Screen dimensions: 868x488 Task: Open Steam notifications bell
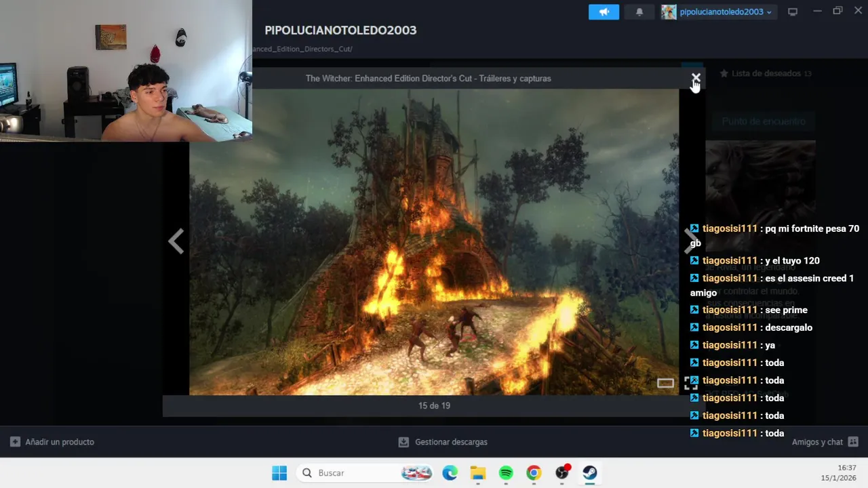(639, 12)
